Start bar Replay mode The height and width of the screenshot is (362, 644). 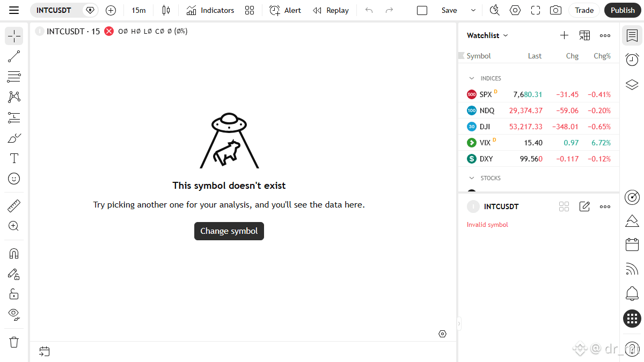(x=331, y=10)
